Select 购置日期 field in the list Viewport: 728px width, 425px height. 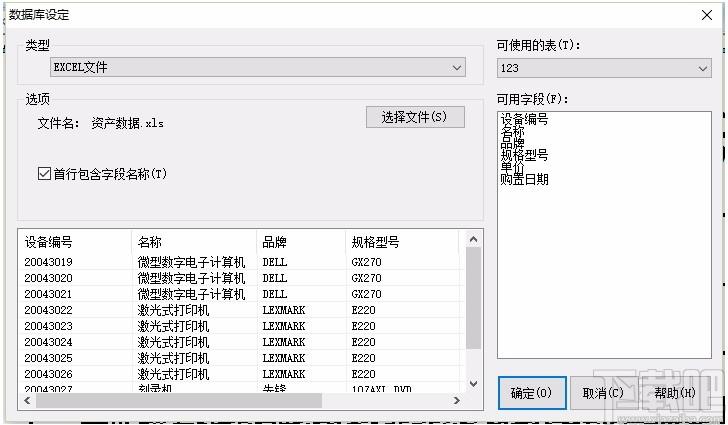click(x=524, y=179)
